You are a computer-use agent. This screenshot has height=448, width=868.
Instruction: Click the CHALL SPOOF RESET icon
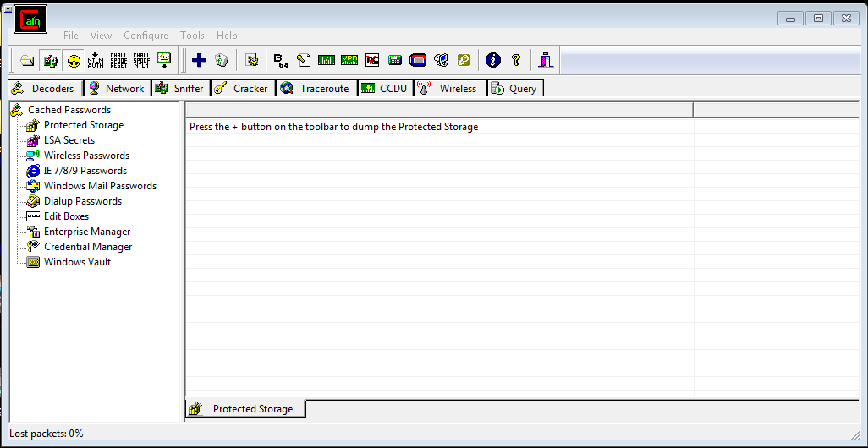point(118,60)
